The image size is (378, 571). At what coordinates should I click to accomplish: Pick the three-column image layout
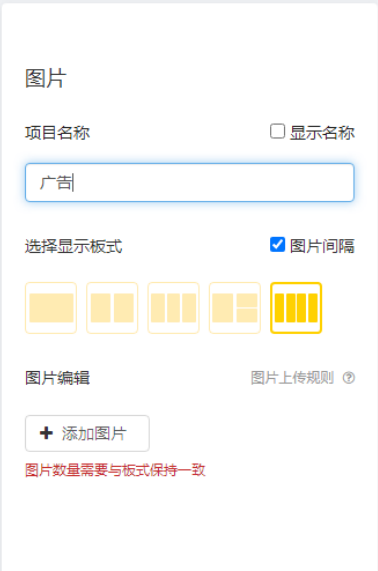click(173, 308)
